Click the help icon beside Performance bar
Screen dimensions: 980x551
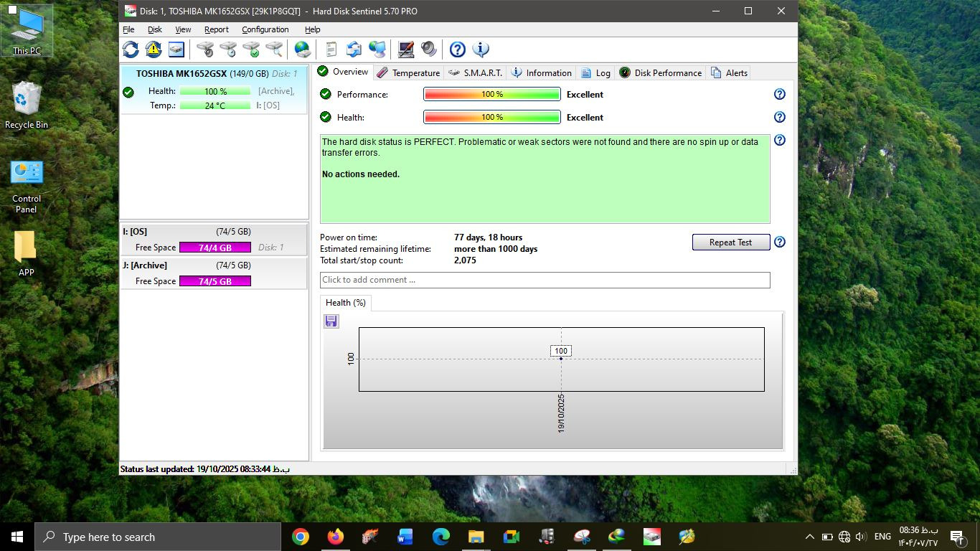pos(779,95)
